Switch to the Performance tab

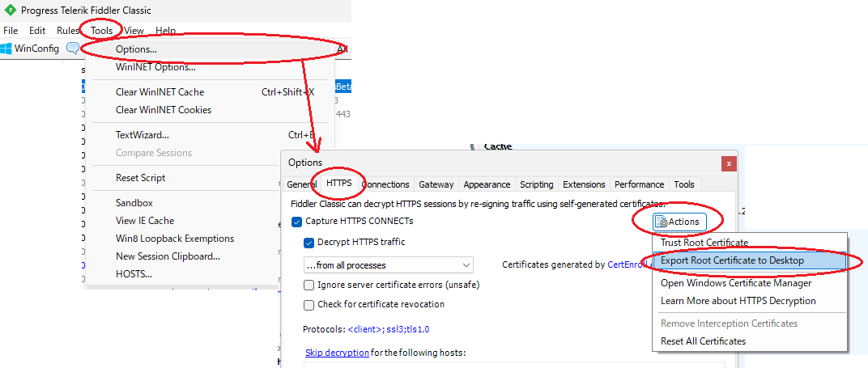pos(640,184)
